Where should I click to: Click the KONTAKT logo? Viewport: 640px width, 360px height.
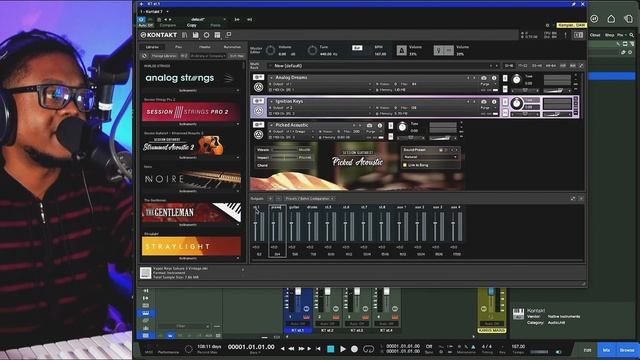point(159,35)
